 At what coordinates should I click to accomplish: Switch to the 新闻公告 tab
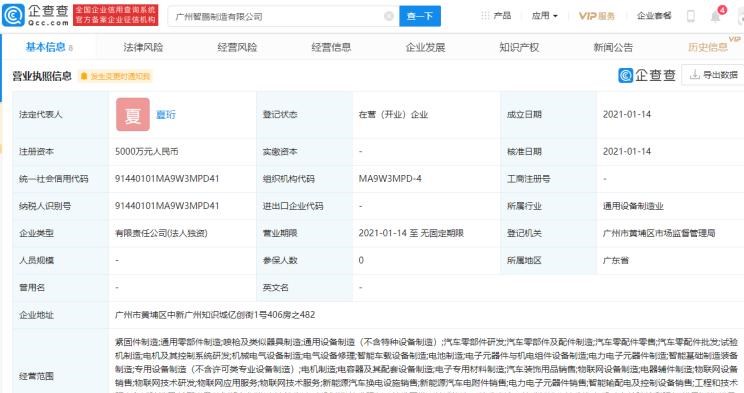(613, 47)
